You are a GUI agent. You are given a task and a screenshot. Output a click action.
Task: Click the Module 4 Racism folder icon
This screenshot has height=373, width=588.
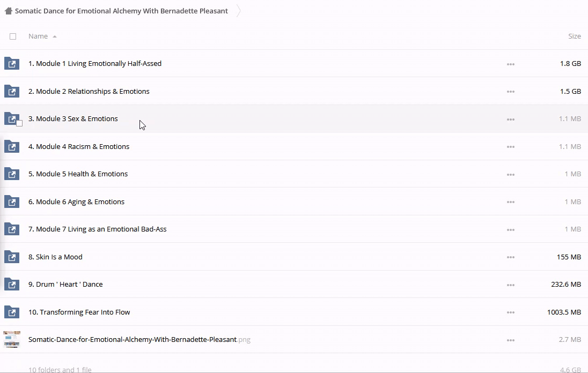[x=12, y=146]
